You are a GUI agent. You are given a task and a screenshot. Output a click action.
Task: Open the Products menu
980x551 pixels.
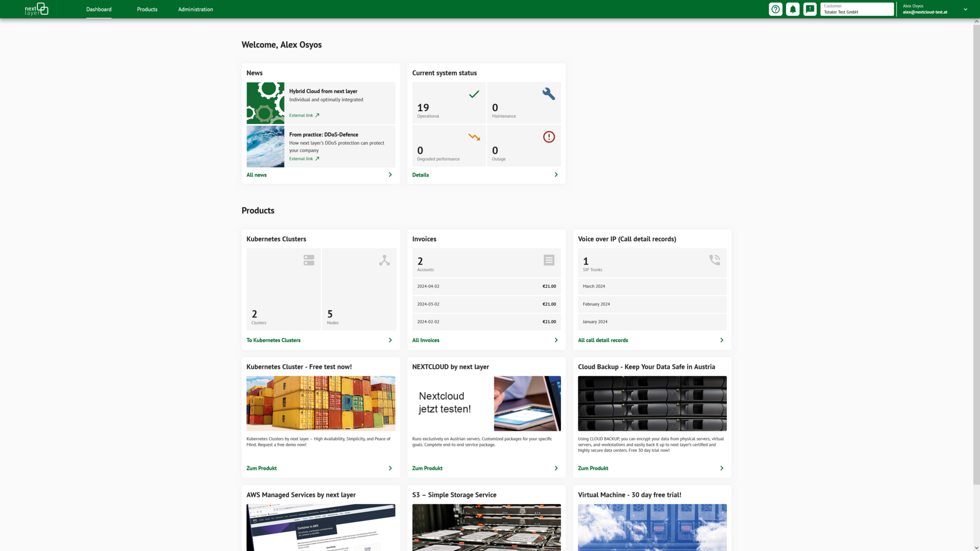(x=147, y=9)
